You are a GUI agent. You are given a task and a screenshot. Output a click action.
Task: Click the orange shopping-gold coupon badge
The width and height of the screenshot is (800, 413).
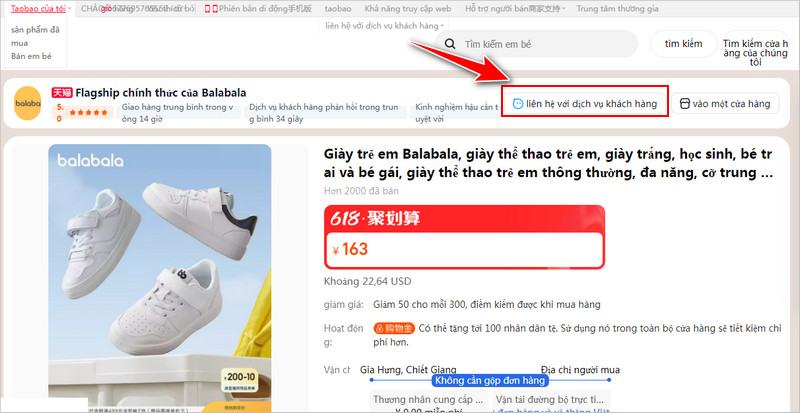(x=394, y=328)
